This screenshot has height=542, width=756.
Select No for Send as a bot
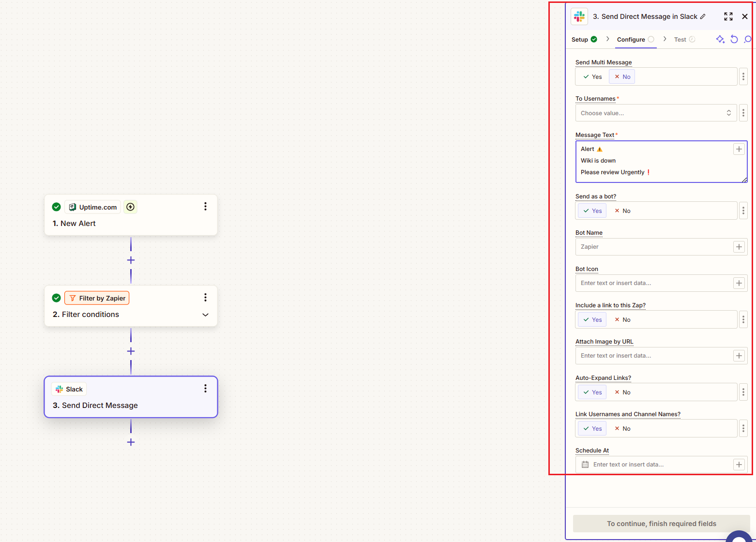pyautogui.click(x=622, y=211)
